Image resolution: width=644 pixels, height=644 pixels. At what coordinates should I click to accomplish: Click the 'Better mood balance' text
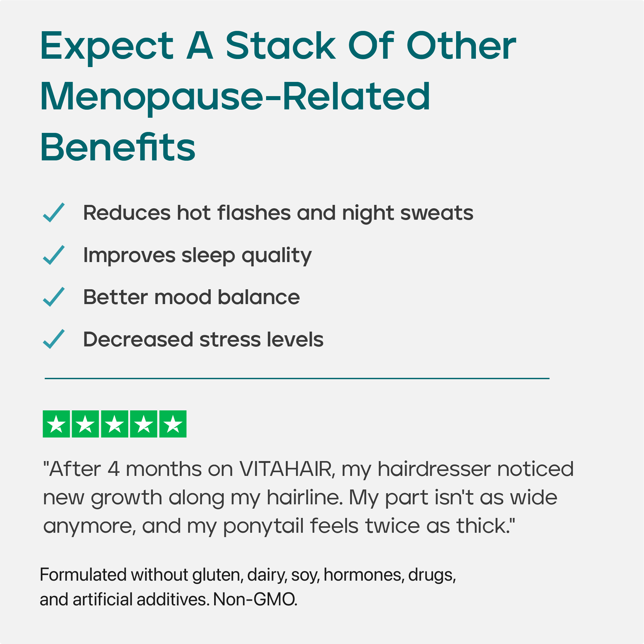point(191,297)
